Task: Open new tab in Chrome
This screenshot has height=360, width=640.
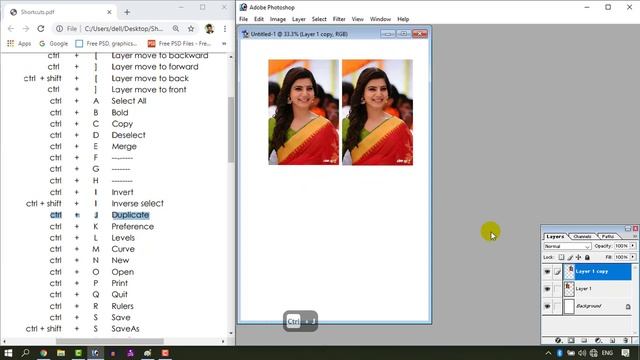Action: (127, 12)
